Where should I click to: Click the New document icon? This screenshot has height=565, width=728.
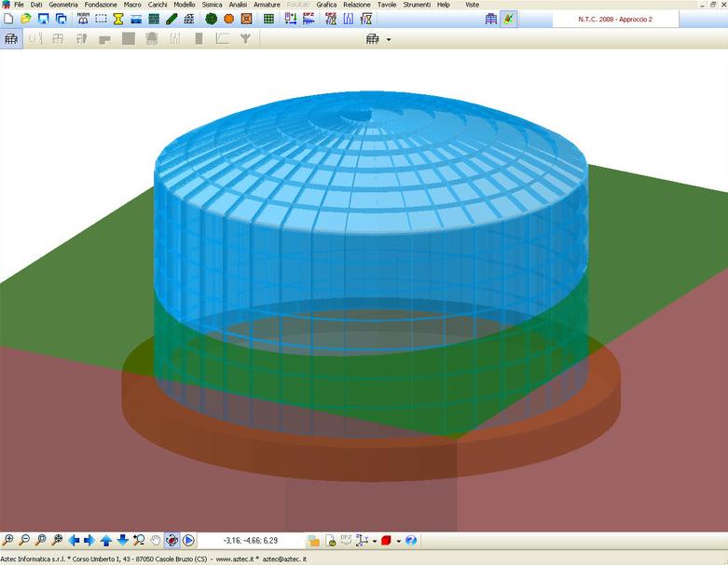click(8, 19)
